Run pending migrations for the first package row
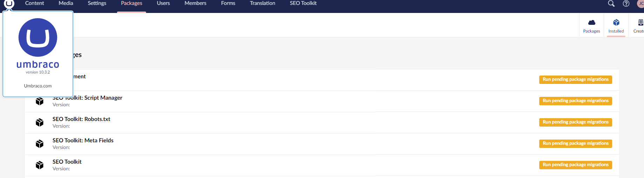The height and width of the screenshot is (178, 644). [x=576, y=80]
